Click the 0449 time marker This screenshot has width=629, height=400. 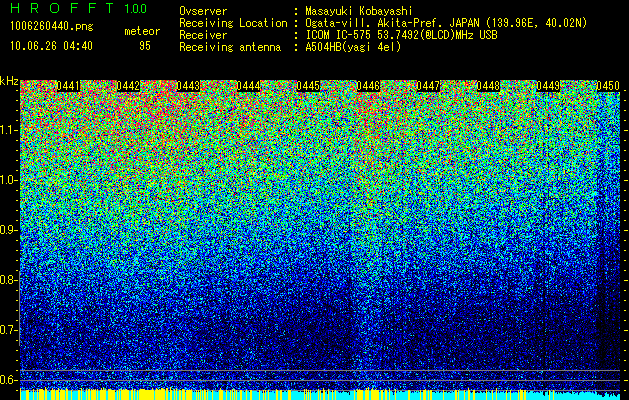point(548,86)
